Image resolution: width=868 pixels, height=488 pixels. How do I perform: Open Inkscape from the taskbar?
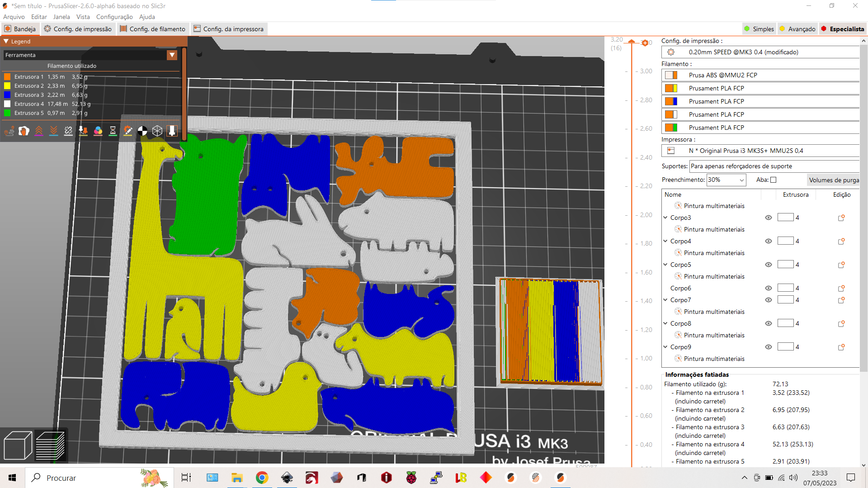[287, 478]
